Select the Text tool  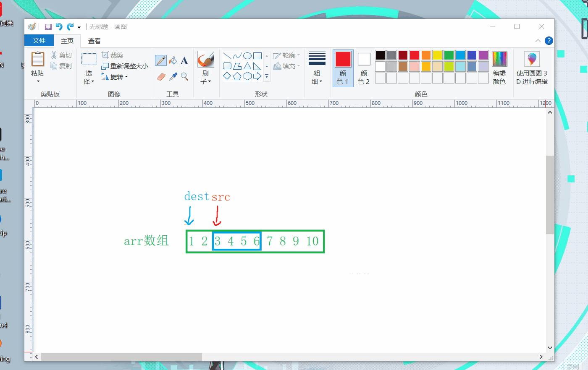pos(184,60)
